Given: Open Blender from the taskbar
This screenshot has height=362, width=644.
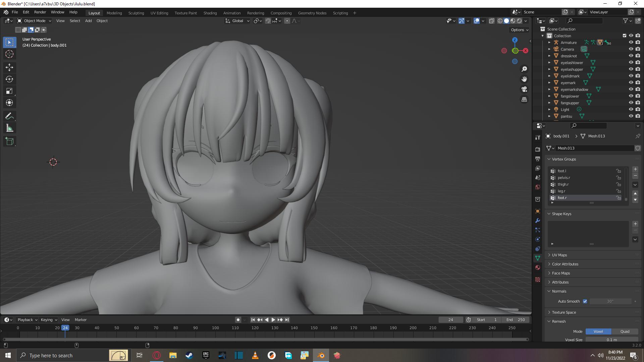Looking at the screenshot, I should tap(321, 355).
